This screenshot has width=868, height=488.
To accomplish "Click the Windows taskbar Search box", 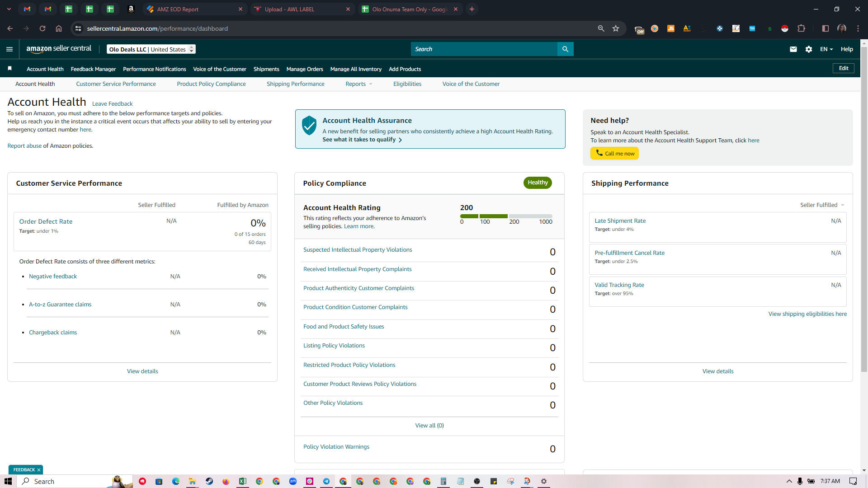I will (75, 481).
